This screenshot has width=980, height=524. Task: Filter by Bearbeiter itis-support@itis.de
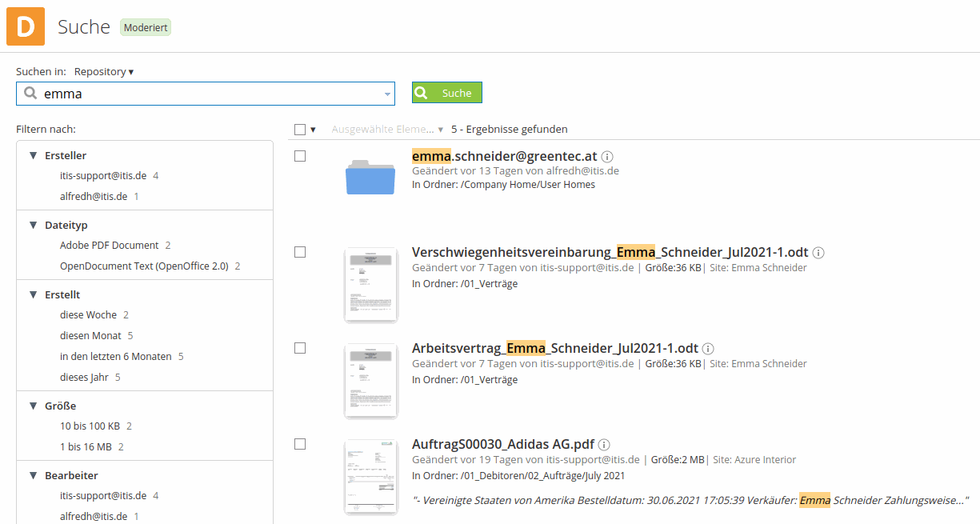[103, 496]
